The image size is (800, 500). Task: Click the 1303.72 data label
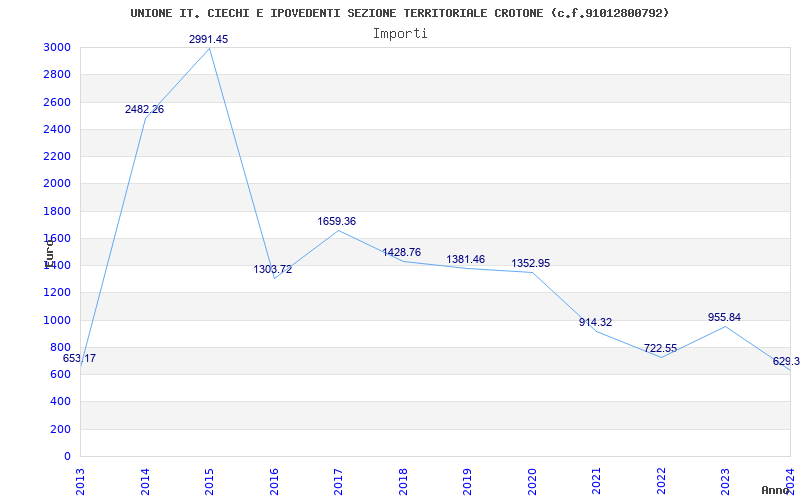coord(273,269)
